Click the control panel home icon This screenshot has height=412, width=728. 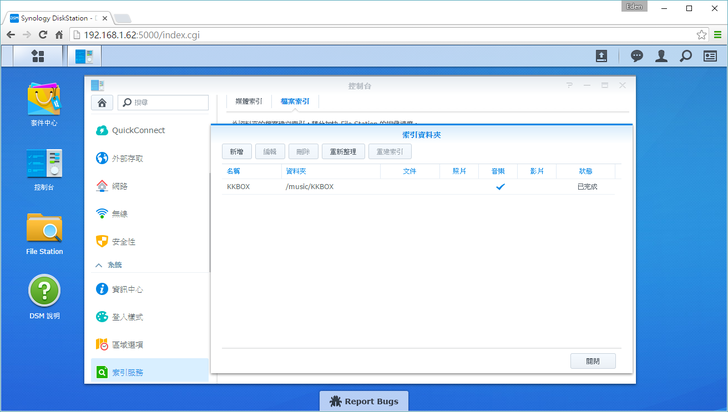click(101, 102)
